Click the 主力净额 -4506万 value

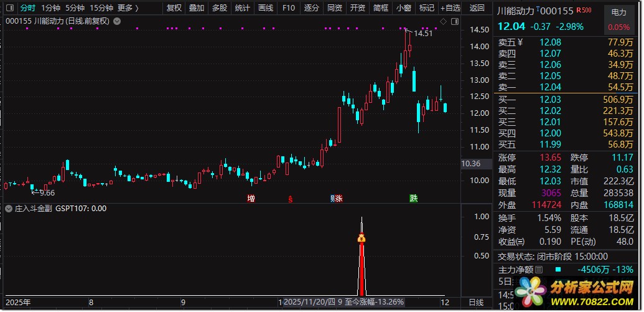coord(593,270)
